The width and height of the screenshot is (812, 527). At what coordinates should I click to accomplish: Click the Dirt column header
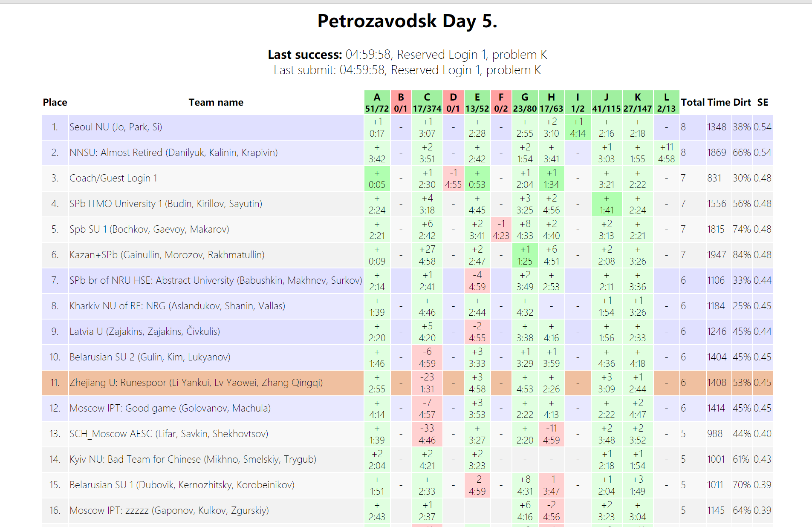[742, 102]
